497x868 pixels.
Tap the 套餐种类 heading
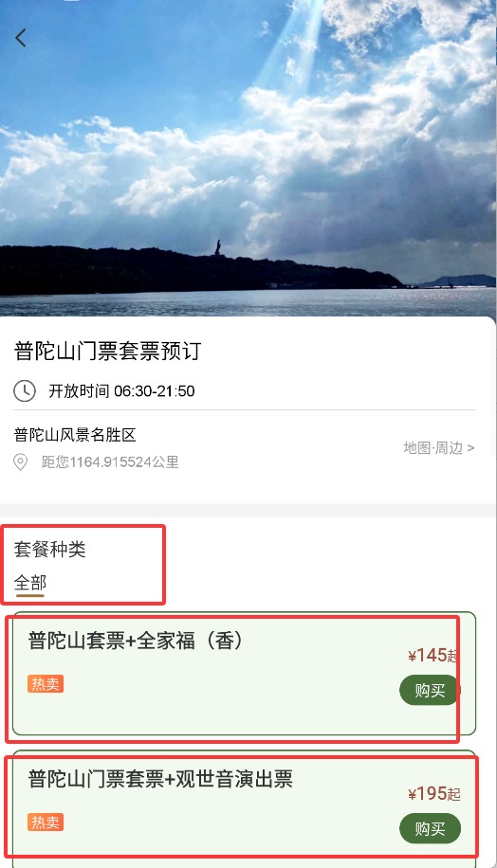click(50, 550)
